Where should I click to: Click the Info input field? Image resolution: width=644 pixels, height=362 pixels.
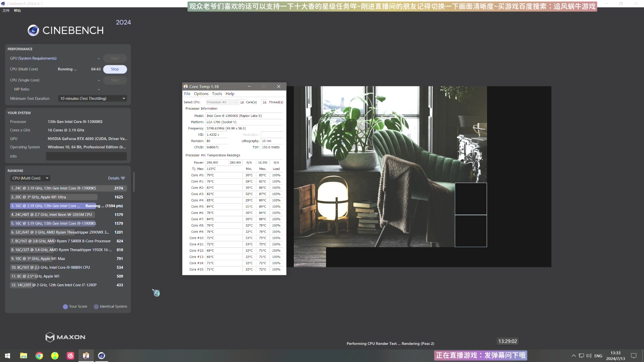(87, 156)
